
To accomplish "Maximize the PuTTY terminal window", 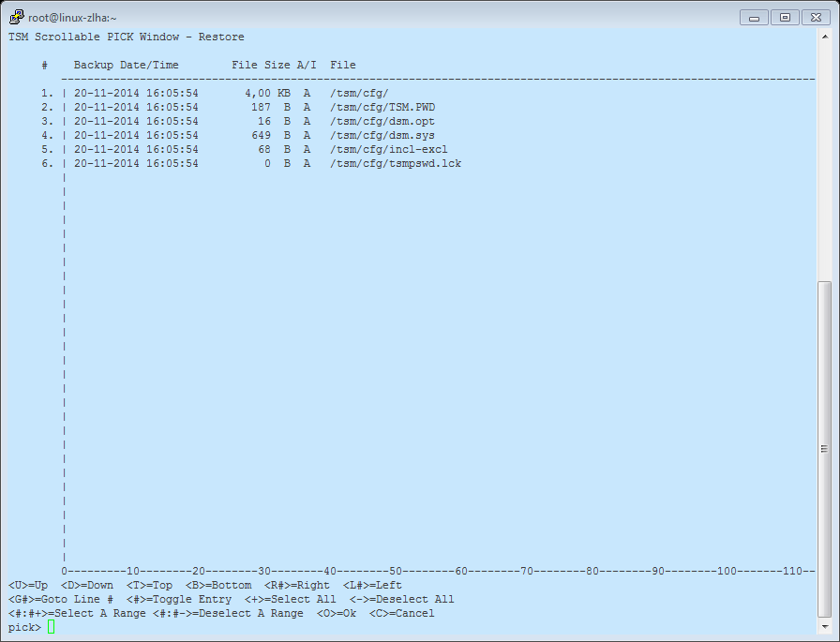I will tap(785, 18).
